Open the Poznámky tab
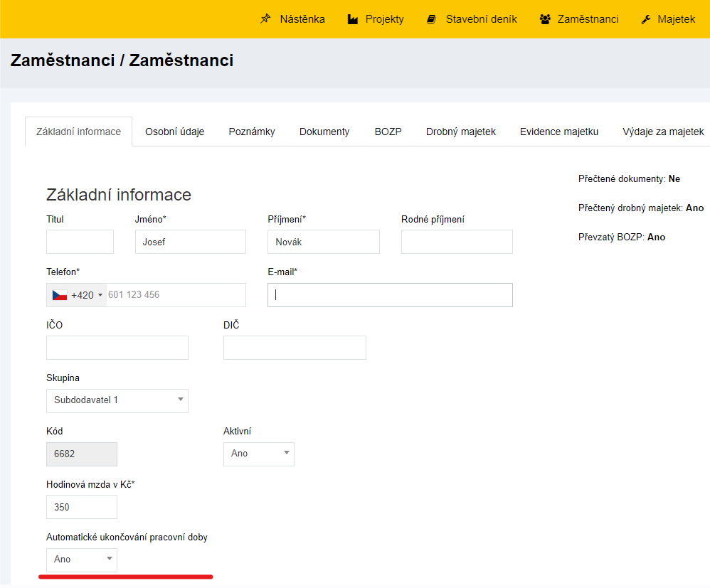Screen dimensions: 710x588 [252, 132]
